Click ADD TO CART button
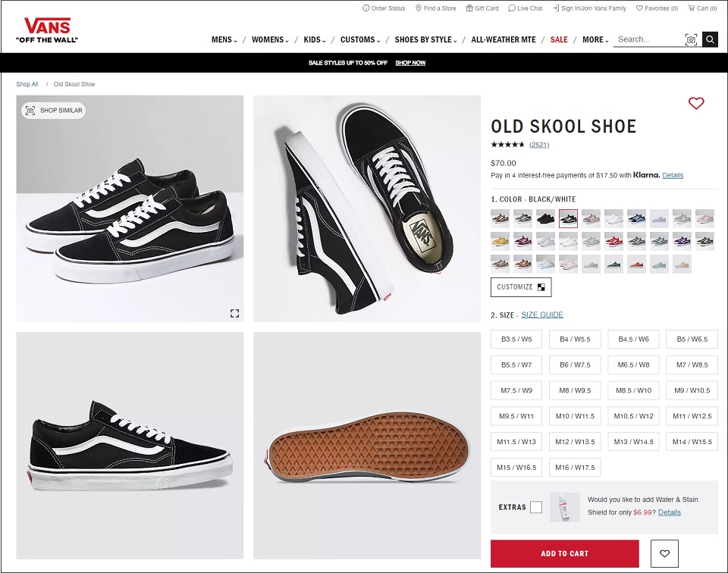The height and width of the screenshot is (573, 728). click(564, 553)
